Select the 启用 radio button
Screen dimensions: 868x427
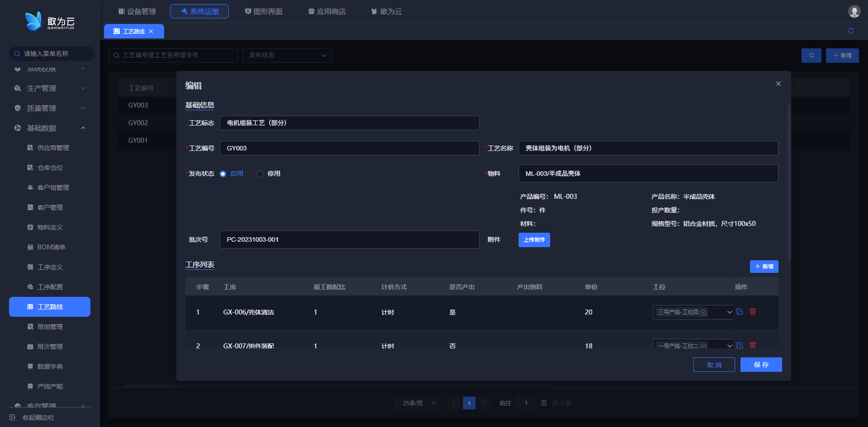click(x=223, y=174)
